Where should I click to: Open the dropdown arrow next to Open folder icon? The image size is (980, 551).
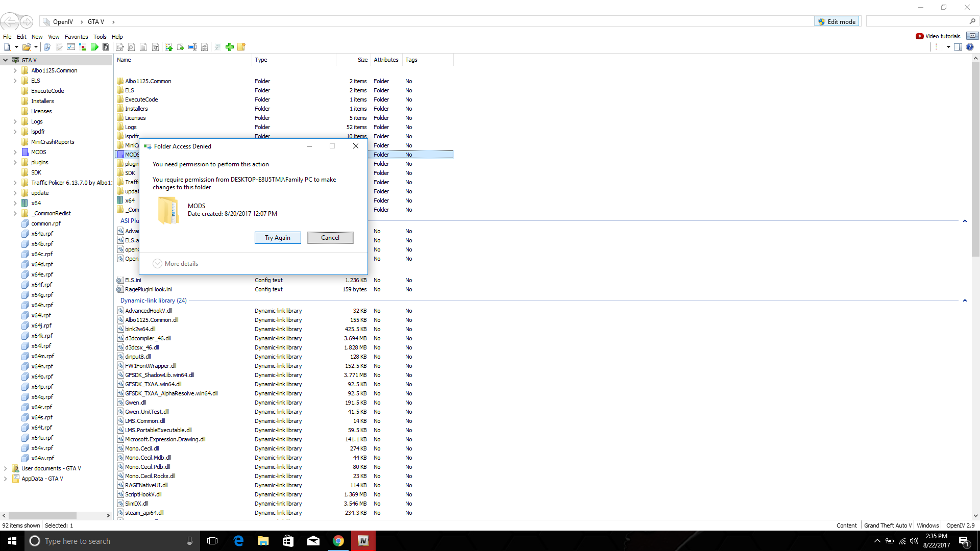coord(36,47)
